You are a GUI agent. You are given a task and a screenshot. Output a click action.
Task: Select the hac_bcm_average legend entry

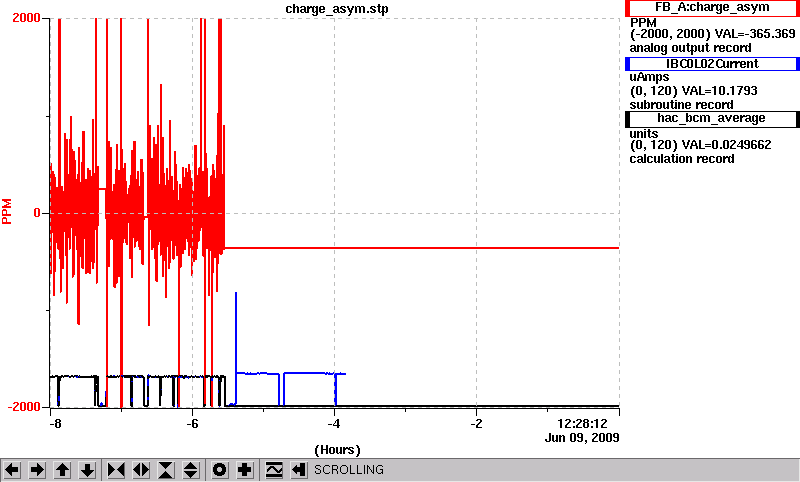tap(712, 118)
